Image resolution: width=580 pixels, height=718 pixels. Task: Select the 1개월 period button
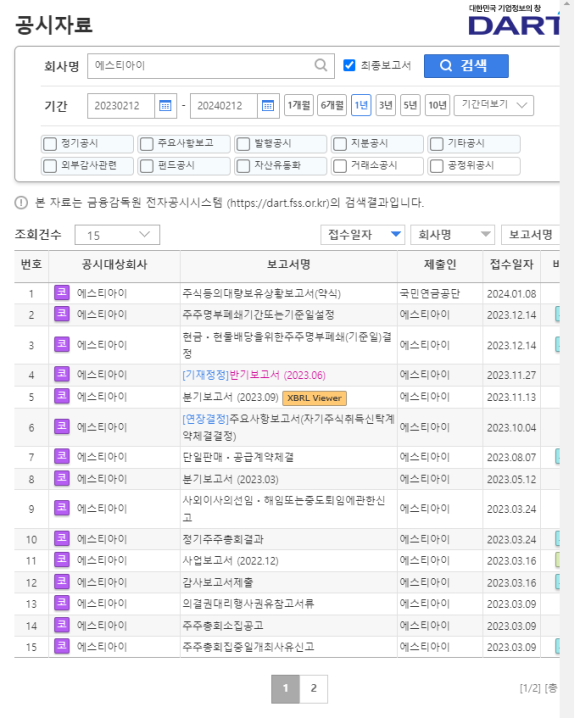(298, 105)
